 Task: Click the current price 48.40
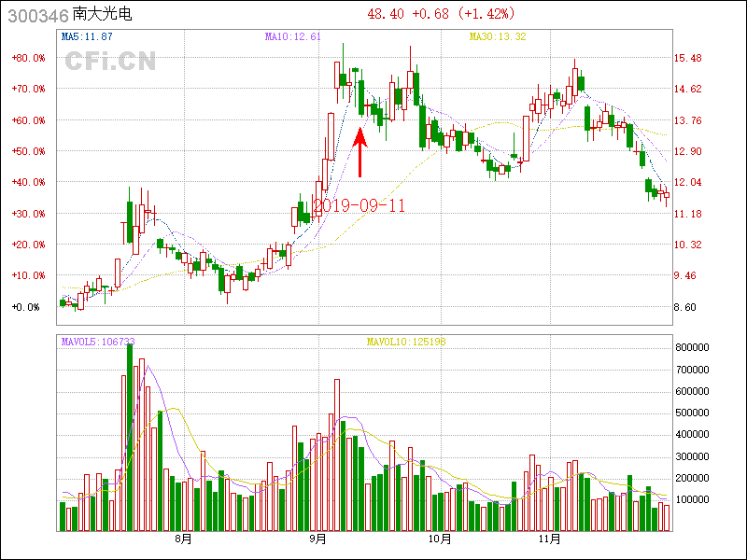[386, 14]
